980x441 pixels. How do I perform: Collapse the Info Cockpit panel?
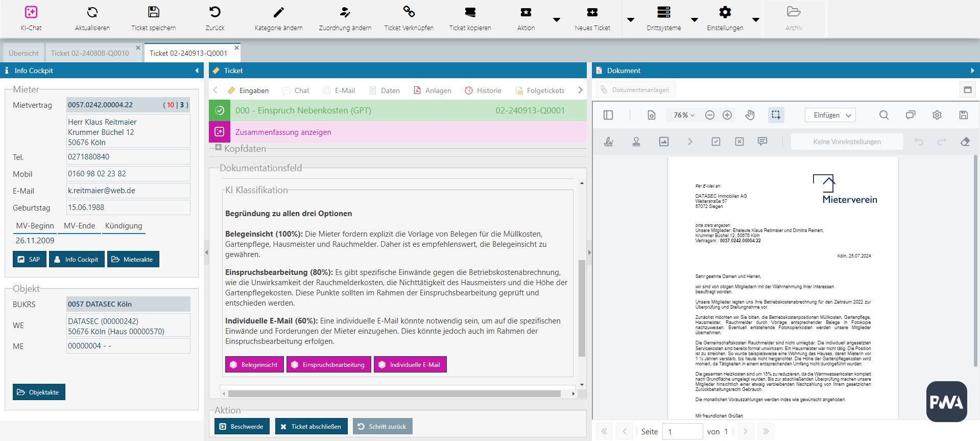click(197, 71)
